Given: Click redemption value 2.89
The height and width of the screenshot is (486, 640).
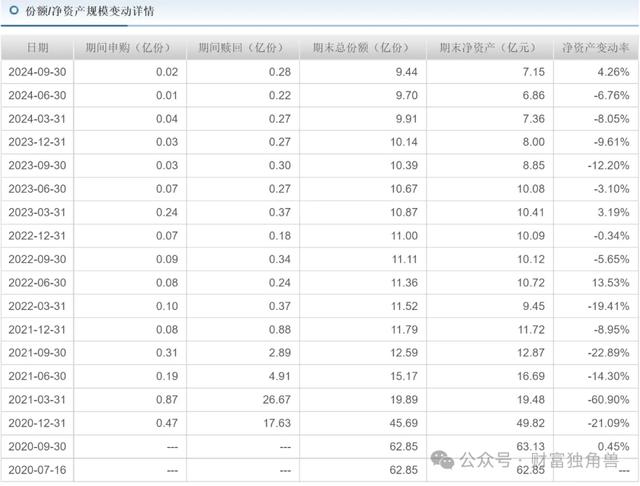Looking at the screenshot, I should 280,353.
